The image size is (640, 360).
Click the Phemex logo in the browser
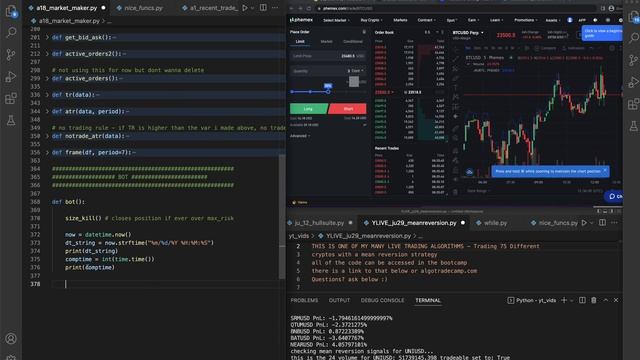click(x=301, y=20)
